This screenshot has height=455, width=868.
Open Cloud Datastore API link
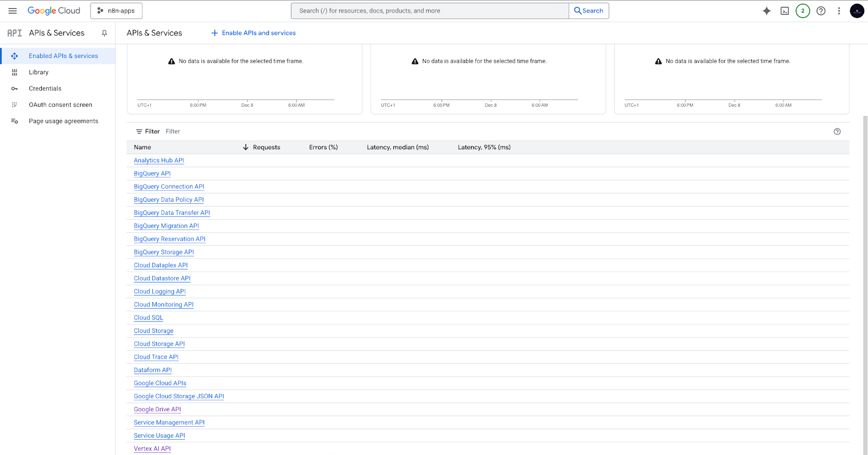[x=162, y=278]
